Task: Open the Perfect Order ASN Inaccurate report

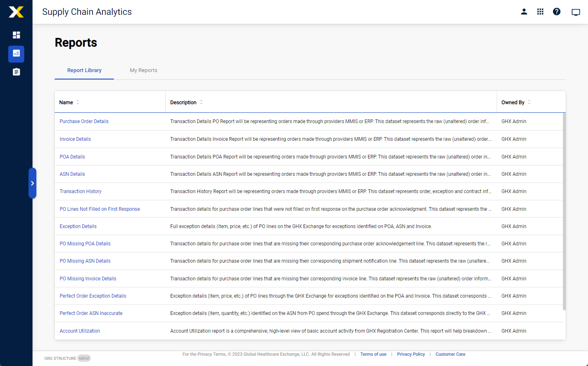Action: (x=91, y=313)
